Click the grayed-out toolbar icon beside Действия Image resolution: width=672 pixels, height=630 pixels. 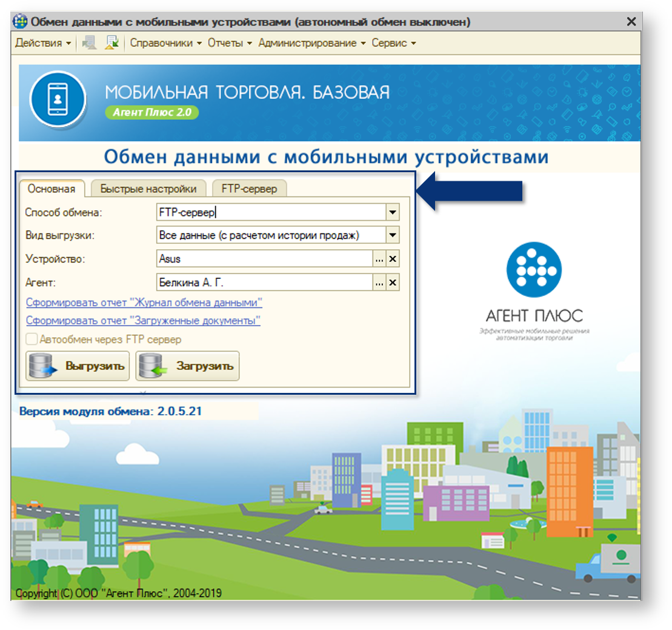89,43
